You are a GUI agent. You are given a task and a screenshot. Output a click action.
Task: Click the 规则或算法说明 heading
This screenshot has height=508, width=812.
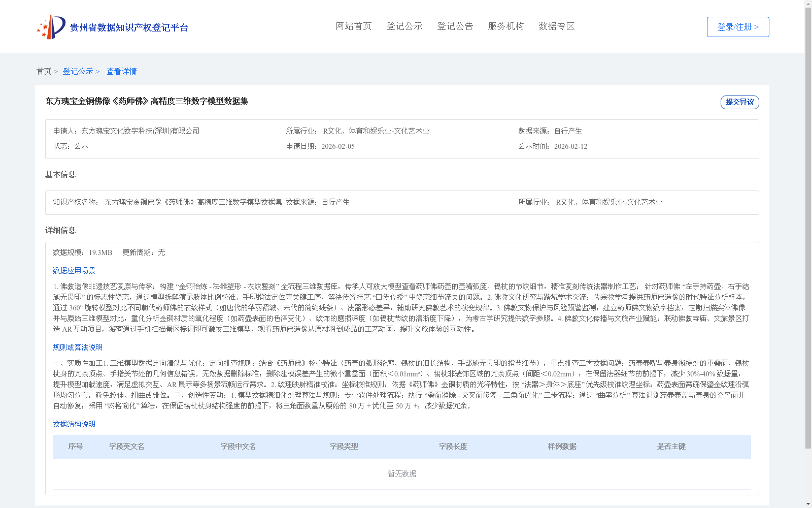(x=78, y=347)
